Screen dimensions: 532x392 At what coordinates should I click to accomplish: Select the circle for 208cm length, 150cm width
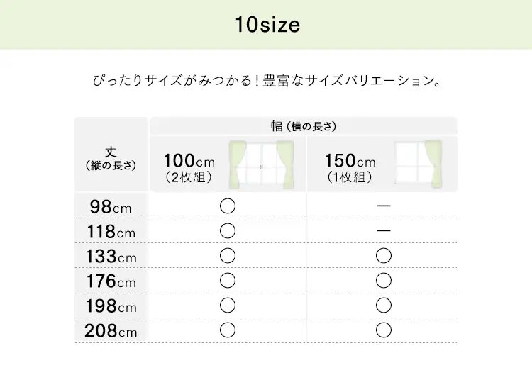(384, 330)
